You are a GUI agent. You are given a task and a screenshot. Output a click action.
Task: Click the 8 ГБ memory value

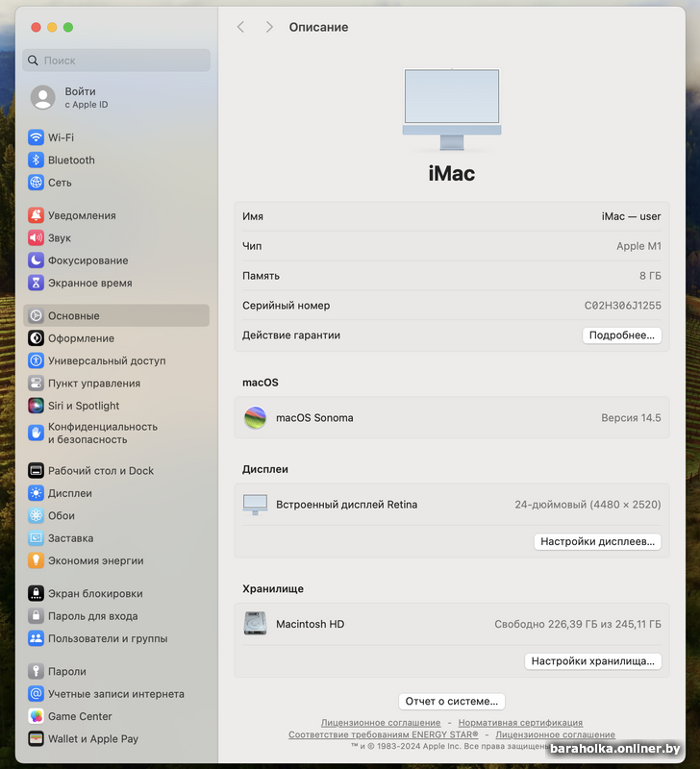pyautogui.click(x=650, y=276)
